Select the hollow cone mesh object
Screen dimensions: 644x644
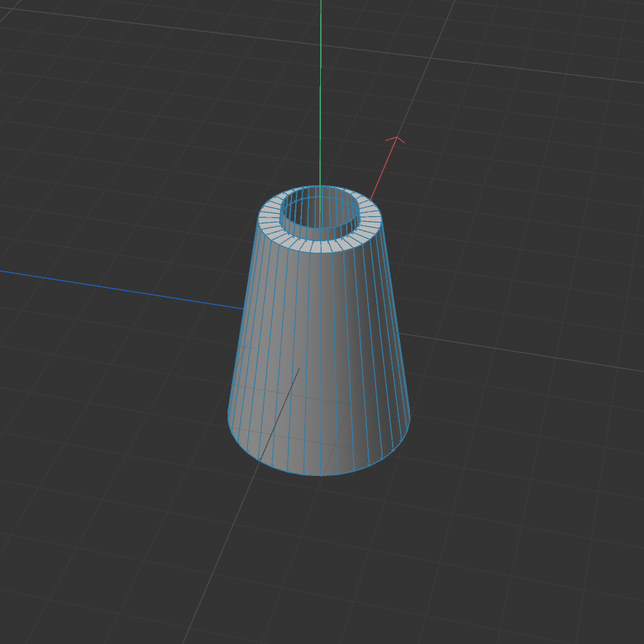tap(316, 345)
